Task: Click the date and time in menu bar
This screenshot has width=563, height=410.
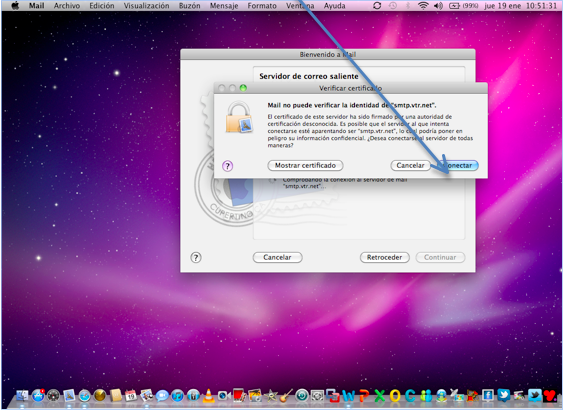Action: point(520,6)
